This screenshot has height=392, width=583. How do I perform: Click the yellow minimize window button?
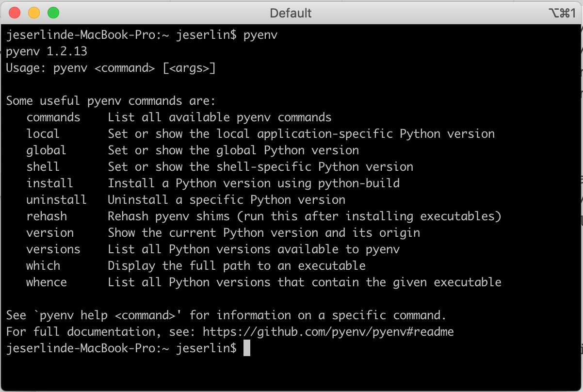coord(34,13)
